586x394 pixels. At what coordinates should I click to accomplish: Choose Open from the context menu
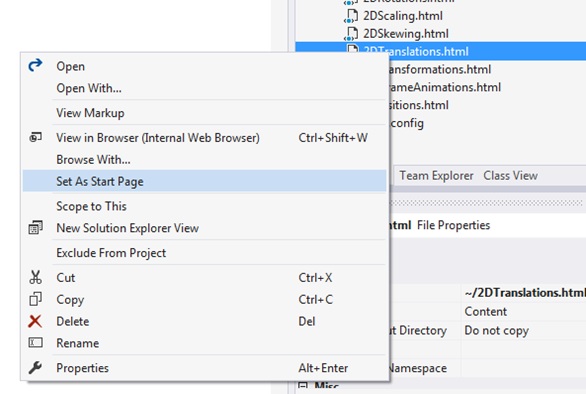coord(204,66)
